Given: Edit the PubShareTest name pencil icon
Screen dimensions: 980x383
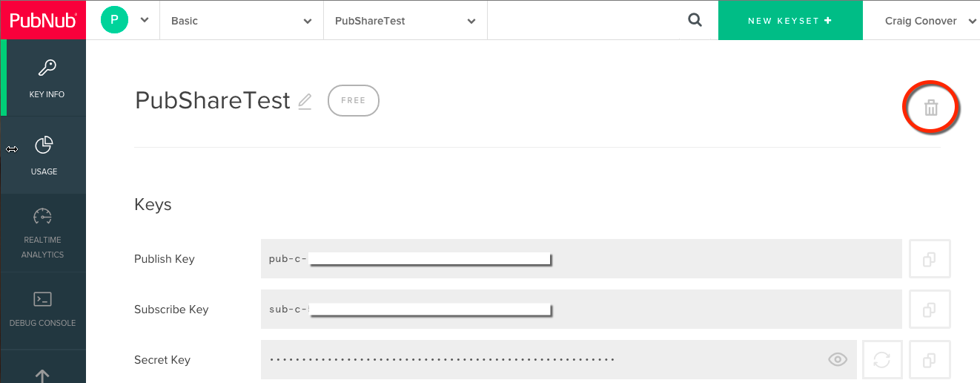Looking at the screenshot, I should 305,102.
